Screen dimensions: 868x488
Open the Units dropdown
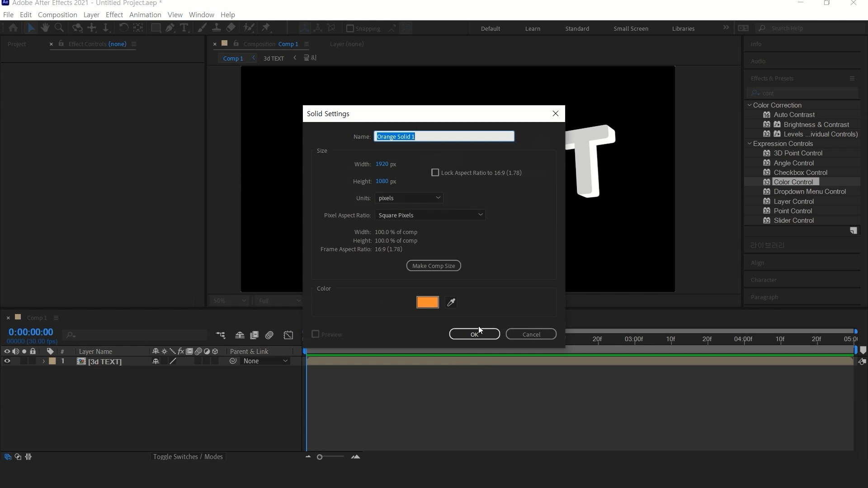point(409,198)
